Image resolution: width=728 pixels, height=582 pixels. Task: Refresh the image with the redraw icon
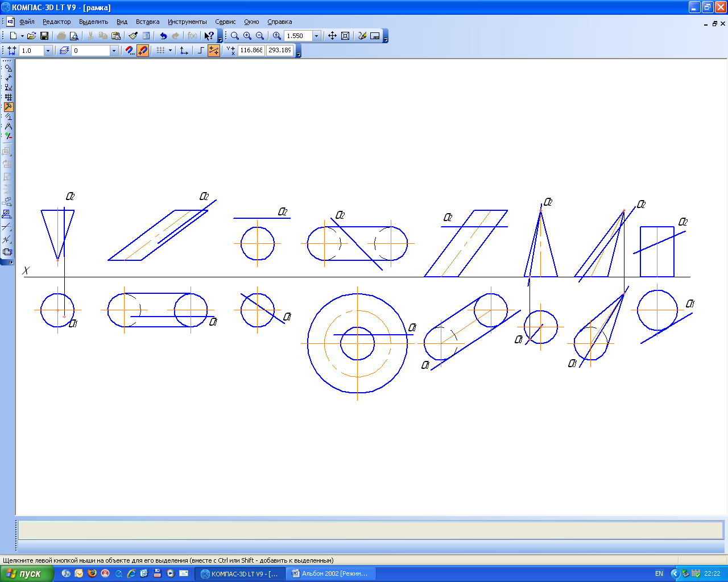(362, 36)
